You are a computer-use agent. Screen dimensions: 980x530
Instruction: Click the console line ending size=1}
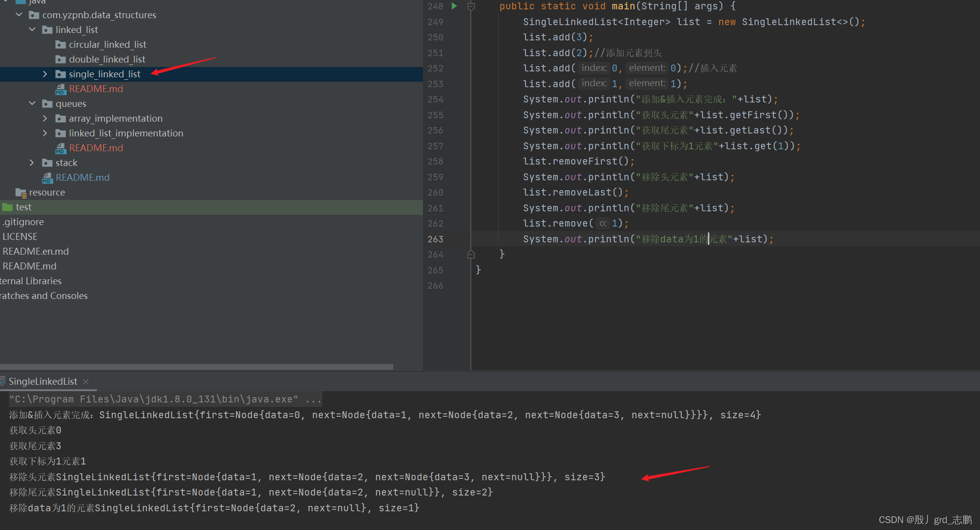214,508
